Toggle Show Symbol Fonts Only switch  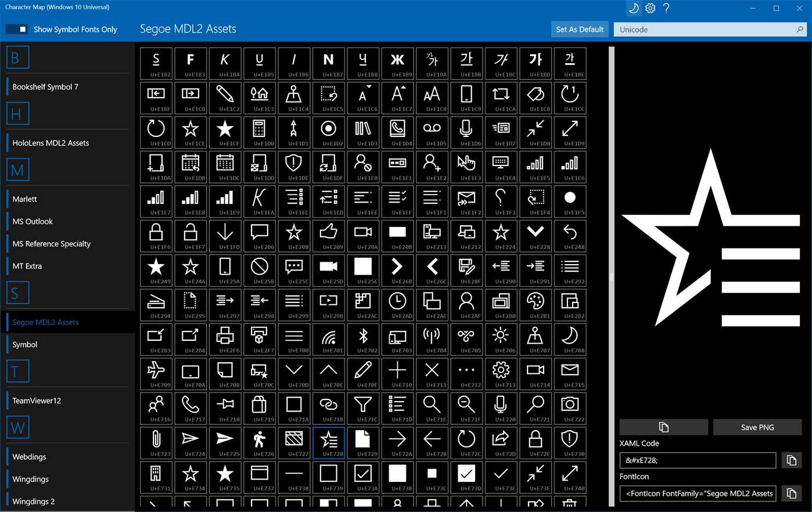[16, 29]
